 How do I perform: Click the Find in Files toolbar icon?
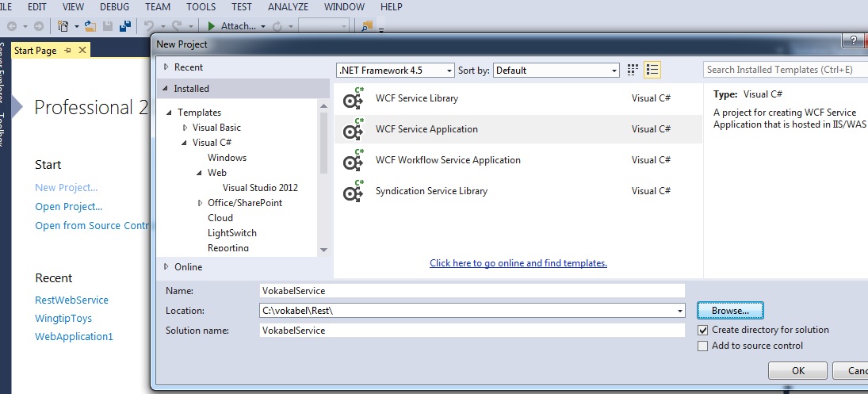(x=366, y=26)
